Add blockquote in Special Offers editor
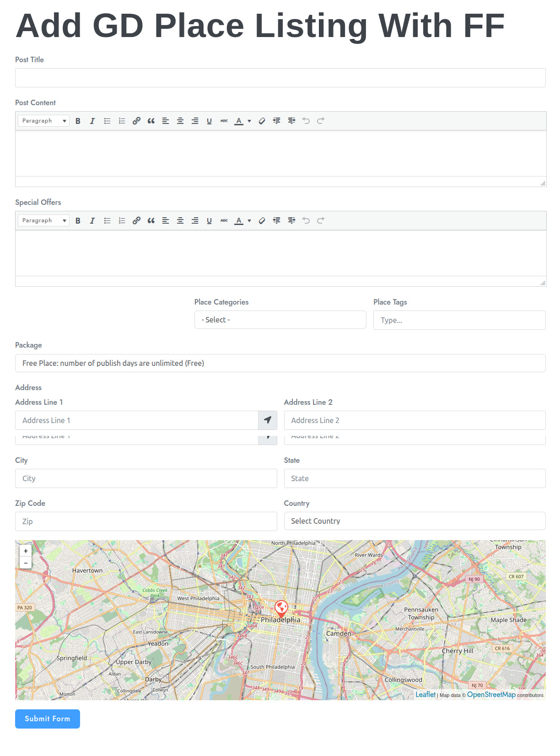This screenshot has height=756, width=560. coord(151,221)
